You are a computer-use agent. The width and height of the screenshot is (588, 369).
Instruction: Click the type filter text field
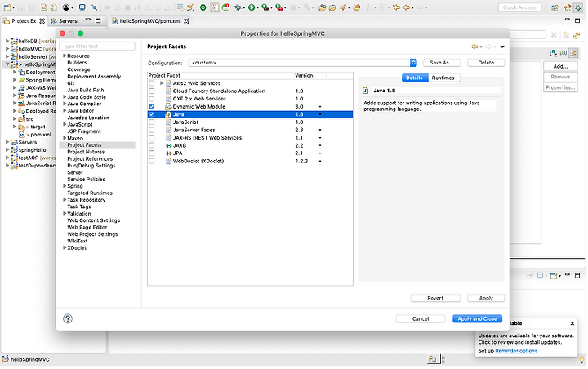pyautogui.click(x=97, y=46)
